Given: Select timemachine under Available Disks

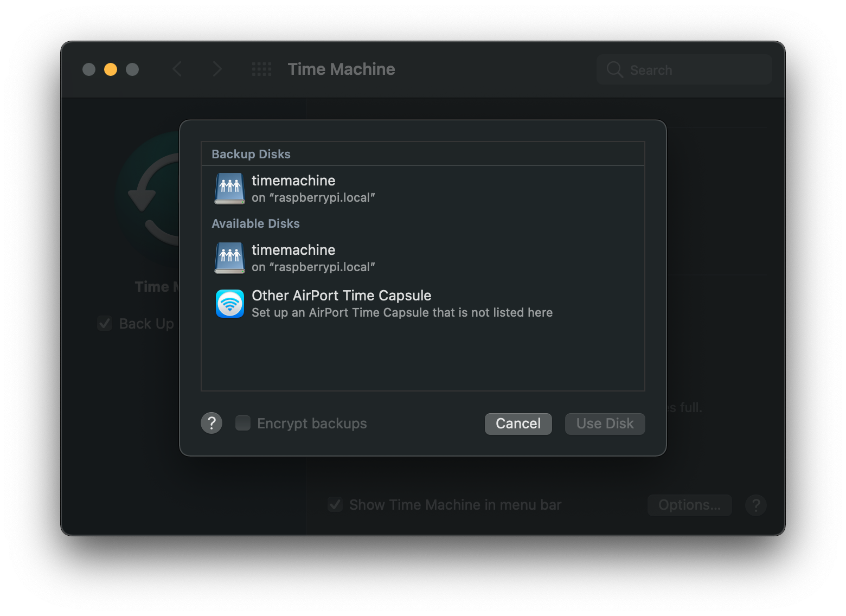Looking at the screenshot, I should pos(423,258).
